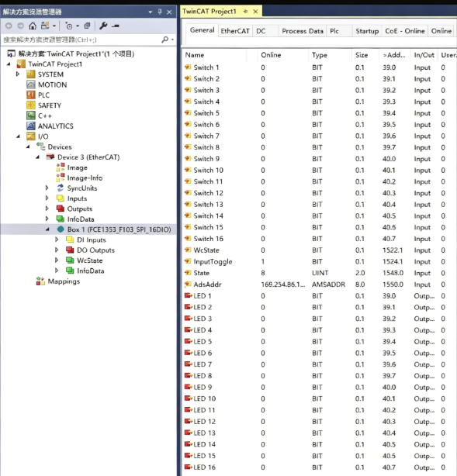The height and width of the screenshot is (476, 457).
Task: Open the CoE - Online tab
Action: [405, 31]
